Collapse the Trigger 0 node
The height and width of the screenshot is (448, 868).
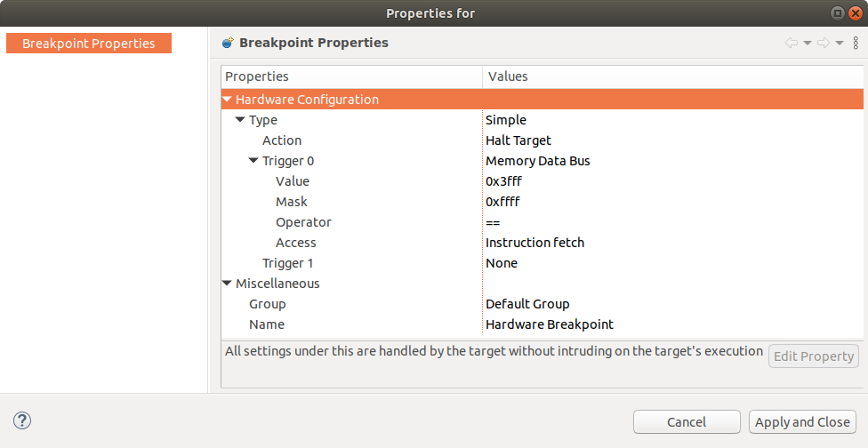click(254, 161)
